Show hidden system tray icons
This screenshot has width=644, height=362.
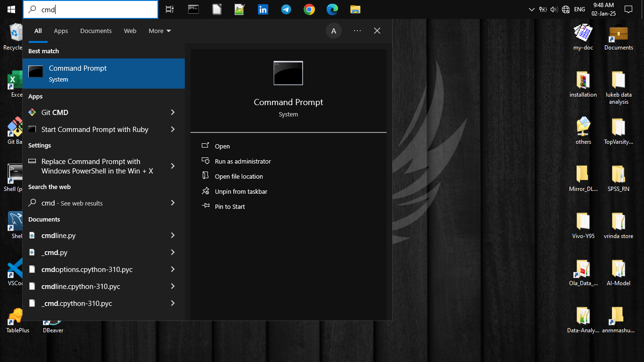click(x=532, y=9)
